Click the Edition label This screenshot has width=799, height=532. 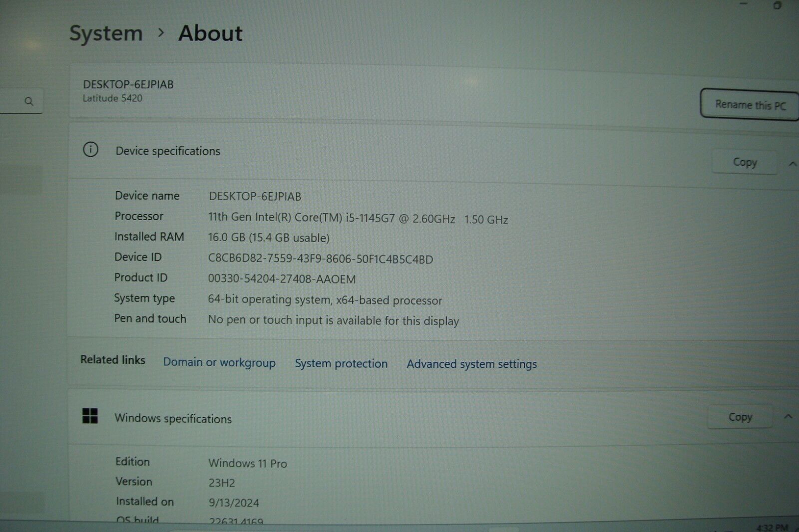(132, 462)
